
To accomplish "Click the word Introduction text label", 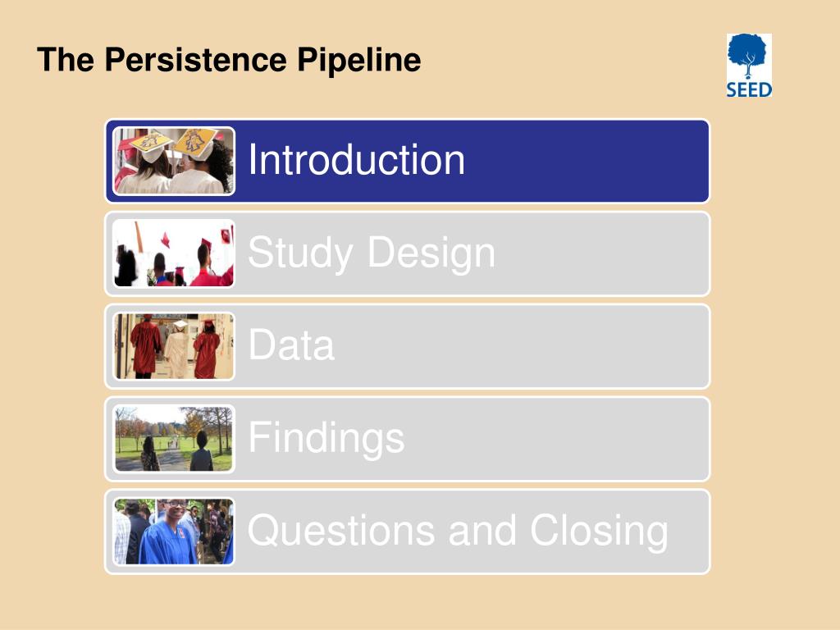I will (x=356, y=160).
